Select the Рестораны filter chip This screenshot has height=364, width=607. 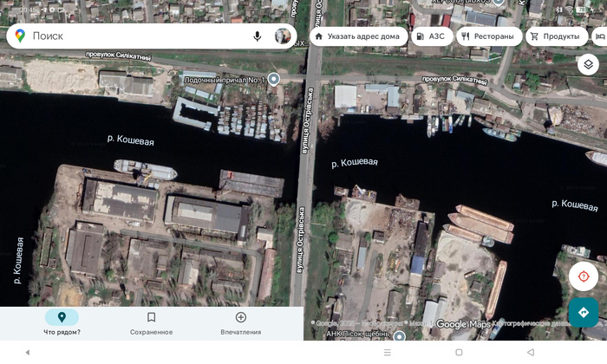click(x=486, y=36)
